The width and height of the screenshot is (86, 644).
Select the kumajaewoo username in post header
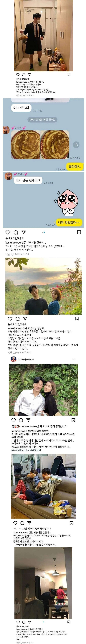pyautogui.click(x=26, y=359)
